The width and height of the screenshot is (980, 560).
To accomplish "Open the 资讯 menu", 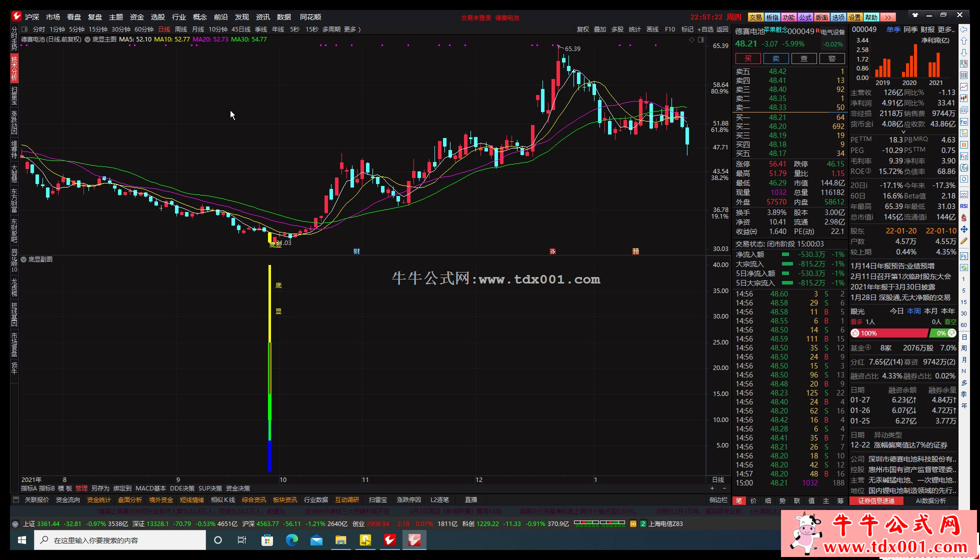I will (x=263, y=17).
